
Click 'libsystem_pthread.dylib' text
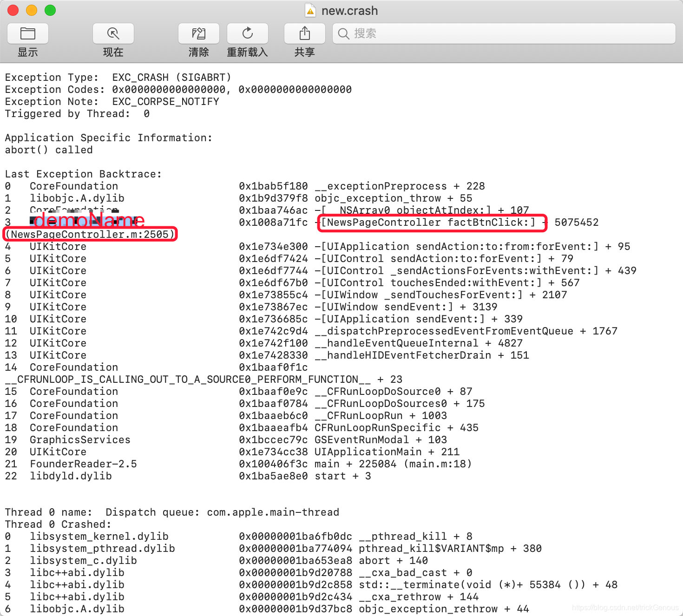point(102,548)
